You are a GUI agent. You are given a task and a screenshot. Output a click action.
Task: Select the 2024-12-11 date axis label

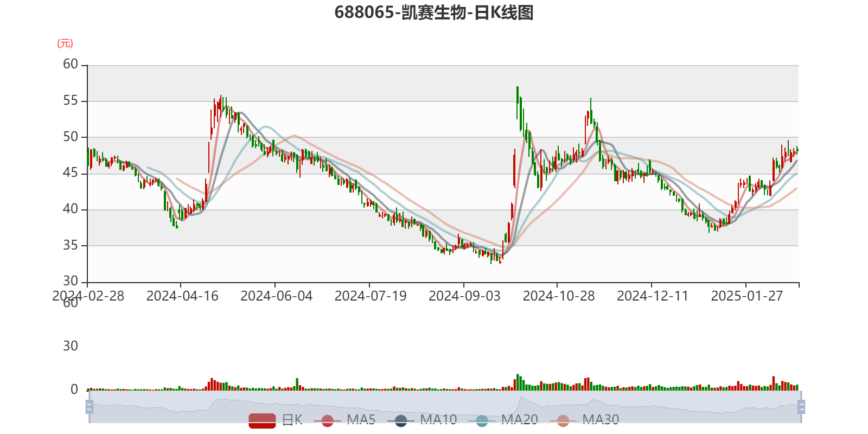(x=652, y=296)
